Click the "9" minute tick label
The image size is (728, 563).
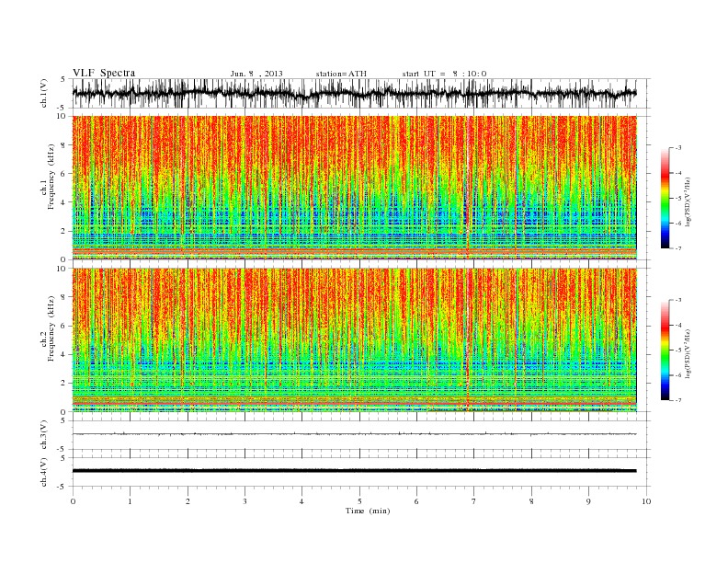[588, 501]
